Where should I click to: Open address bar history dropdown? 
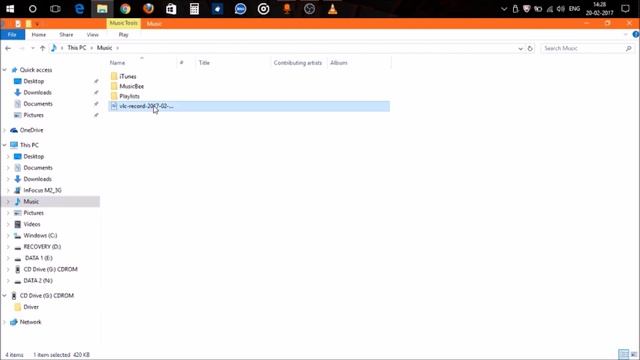click(520, 48)
